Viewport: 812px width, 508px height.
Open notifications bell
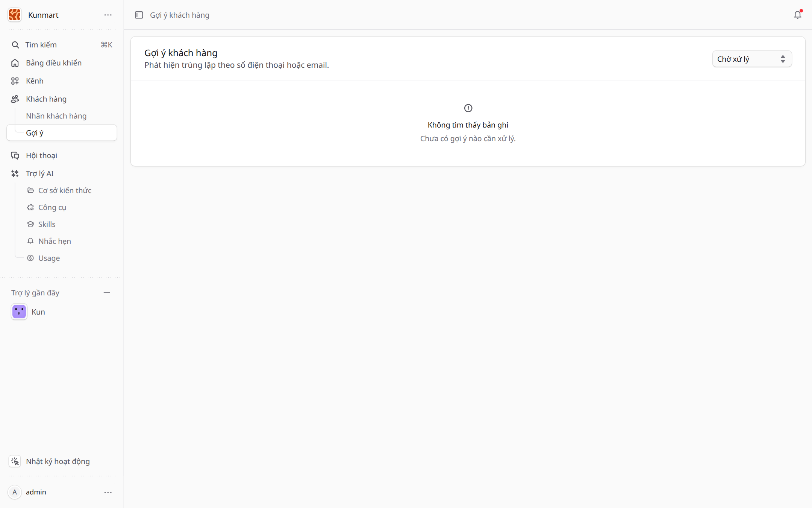click(x=797, y=15)
